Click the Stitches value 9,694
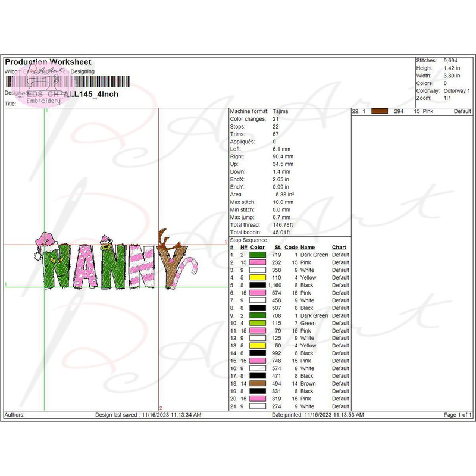 pyautogui.click(x=452, y=61)
